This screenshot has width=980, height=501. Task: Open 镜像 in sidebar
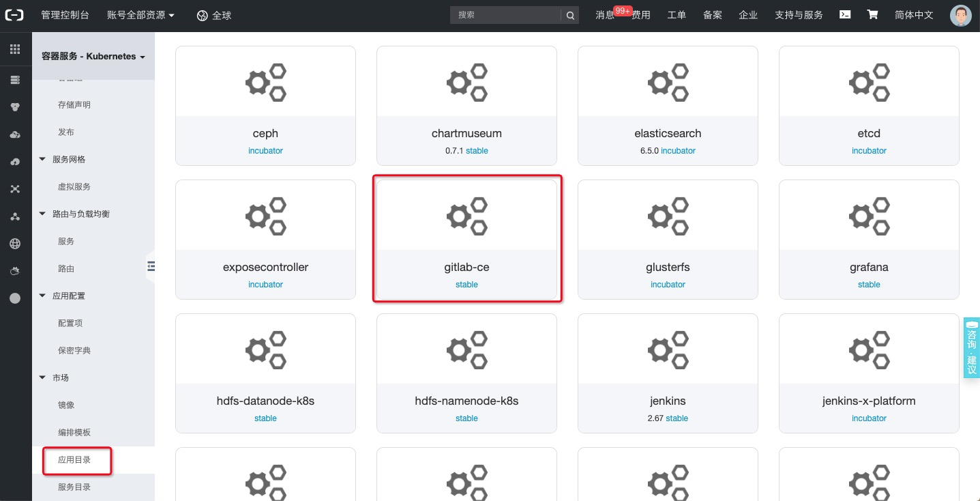tap(66, 405)
